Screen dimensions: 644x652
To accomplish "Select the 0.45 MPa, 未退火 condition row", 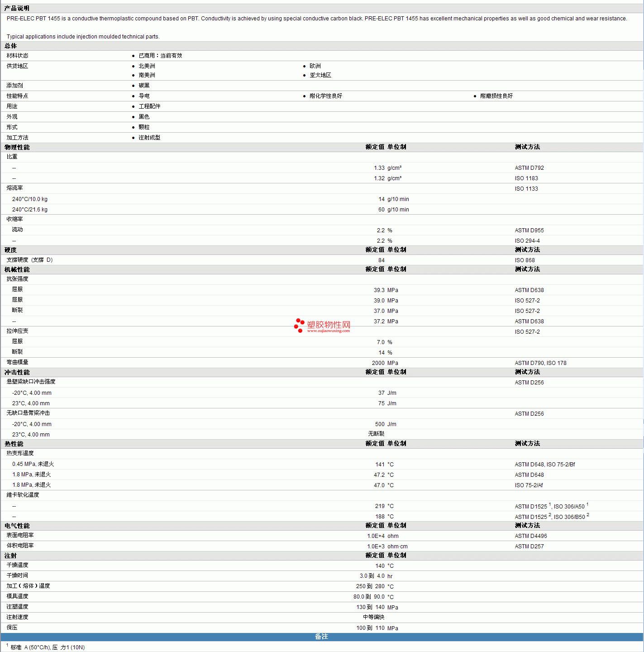I will click(x=33, y=464).
